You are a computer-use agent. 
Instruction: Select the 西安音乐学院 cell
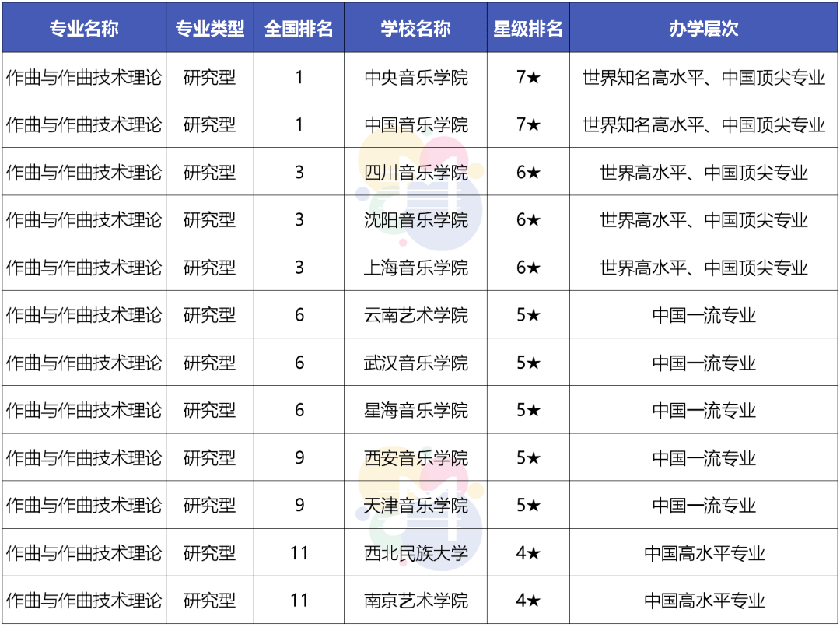[x=416, y=457]
